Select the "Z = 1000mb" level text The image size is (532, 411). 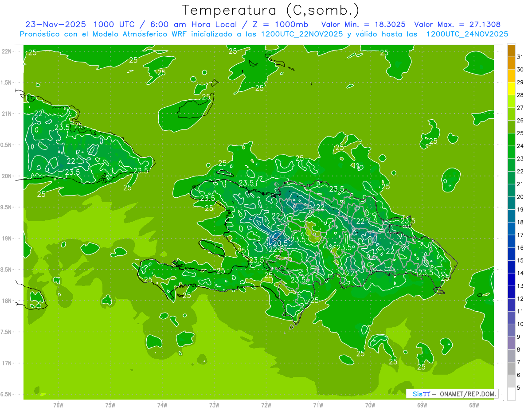pyautogui.click(x=281, y=24)
